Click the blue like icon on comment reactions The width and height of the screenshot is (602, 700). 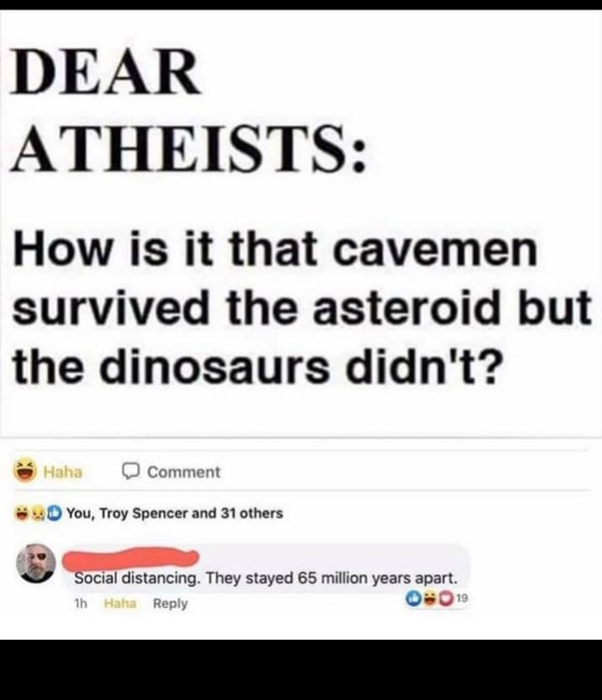tap(413, 597)
